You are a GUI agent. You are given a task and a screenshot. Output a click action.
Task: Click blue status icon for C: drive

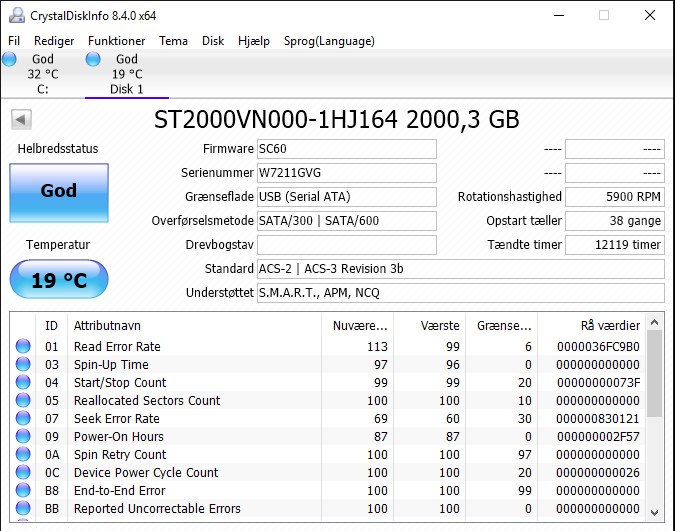(x=9, y=59)
